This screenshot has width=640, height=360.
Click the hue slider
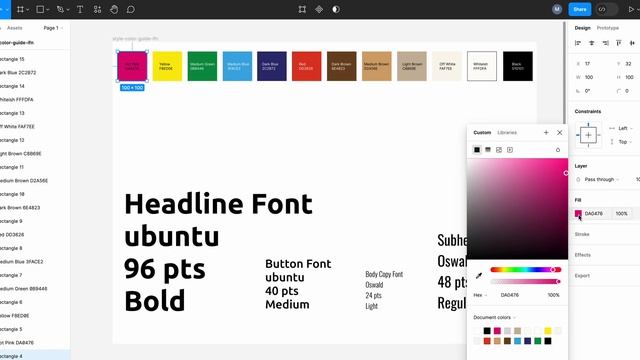click(x=526, y=269)
